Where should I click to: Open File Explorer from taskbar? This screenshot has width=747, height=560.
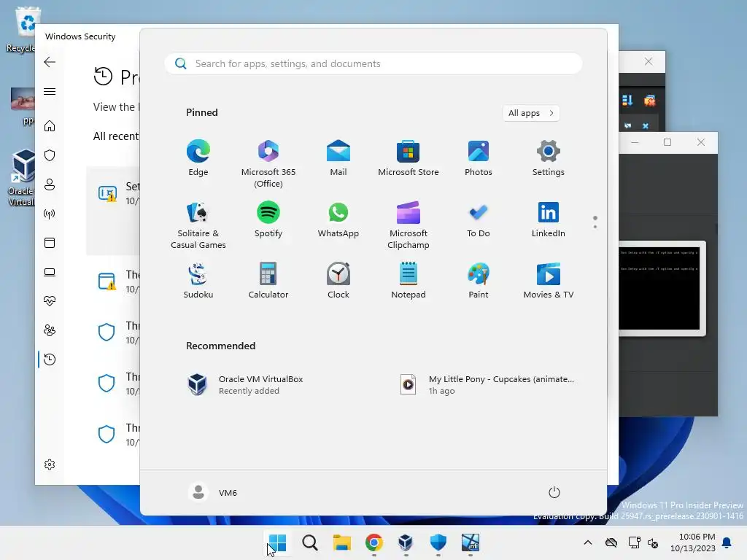click(x=341, y=542)
